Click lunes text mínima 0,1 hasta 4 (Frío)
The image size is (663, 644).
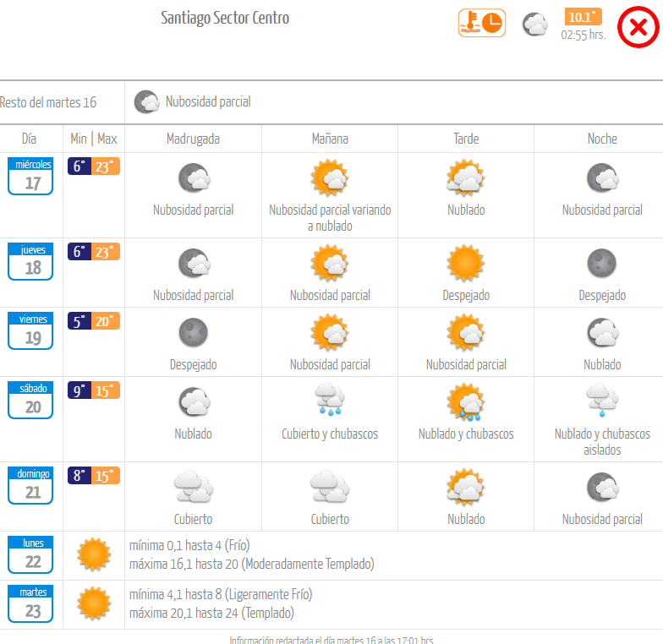pos(189,546)
